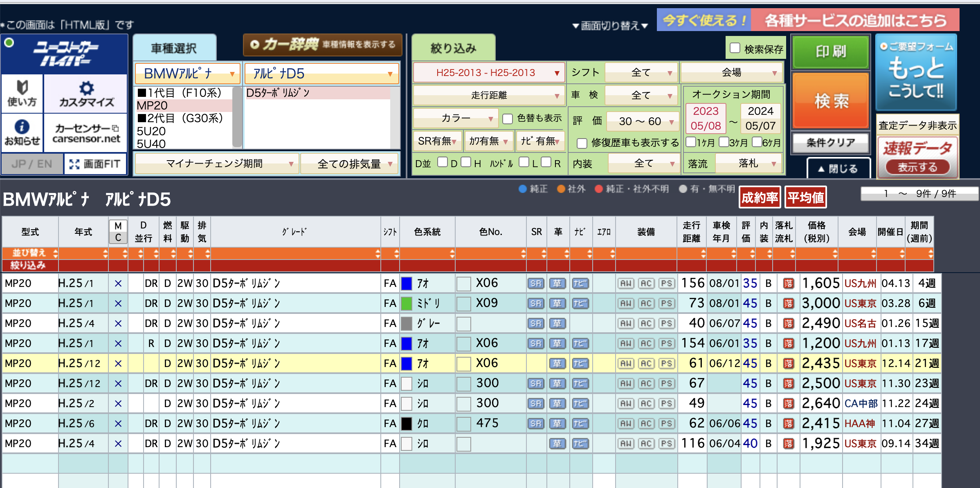Screen dimensions: 980x488
Task: Click the ユーストカーハイパー logo
Action: pos(65,54)
